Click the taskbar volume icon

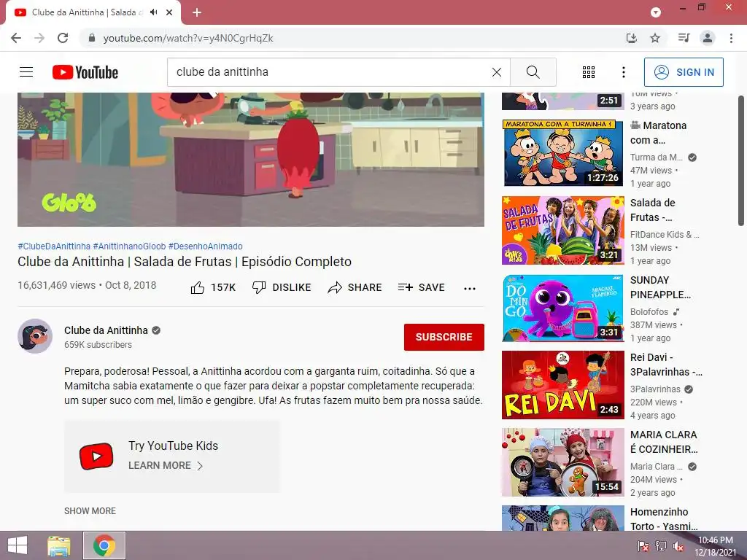(x=678, y=546)
